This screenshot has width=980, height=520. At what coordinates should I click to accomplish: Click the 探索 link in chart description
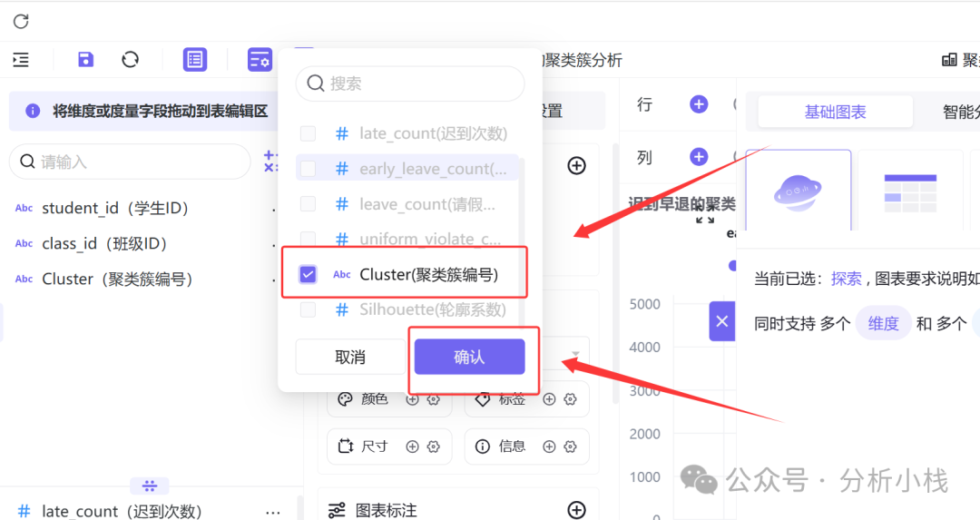point(847,279)
